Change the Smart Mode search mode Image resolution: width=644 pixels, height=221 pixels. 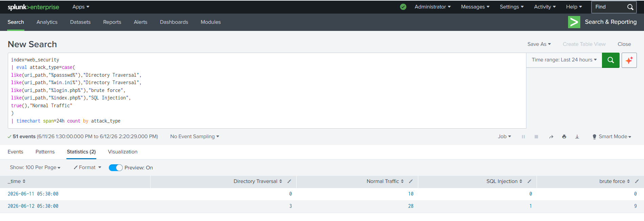point(612,136)
